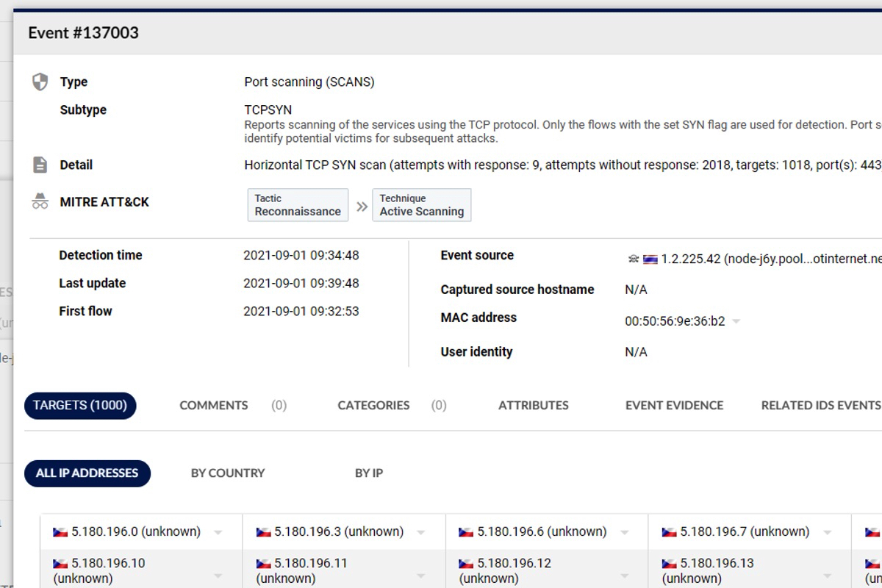Select the Categories tab
This screenshot has width=882, height=588.
click(373, 405)
